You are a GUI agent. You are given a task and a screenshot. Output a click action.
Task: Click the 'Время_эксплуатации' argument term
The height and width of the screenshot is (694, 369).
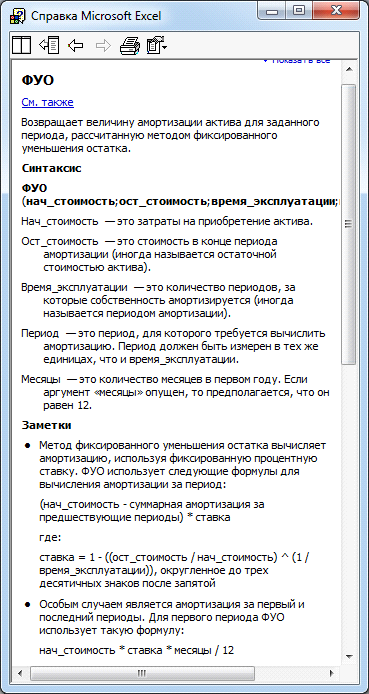[74, 288]
